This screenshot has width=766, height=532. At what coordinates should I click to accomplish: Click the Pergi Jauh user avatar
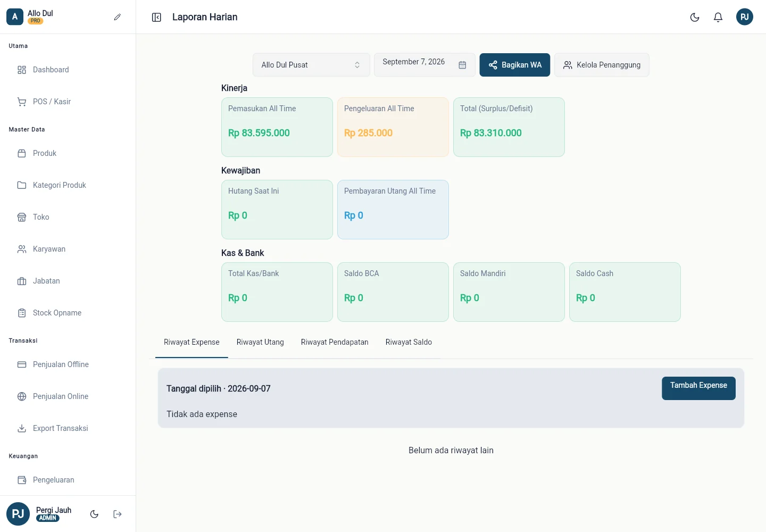point(18,514)
